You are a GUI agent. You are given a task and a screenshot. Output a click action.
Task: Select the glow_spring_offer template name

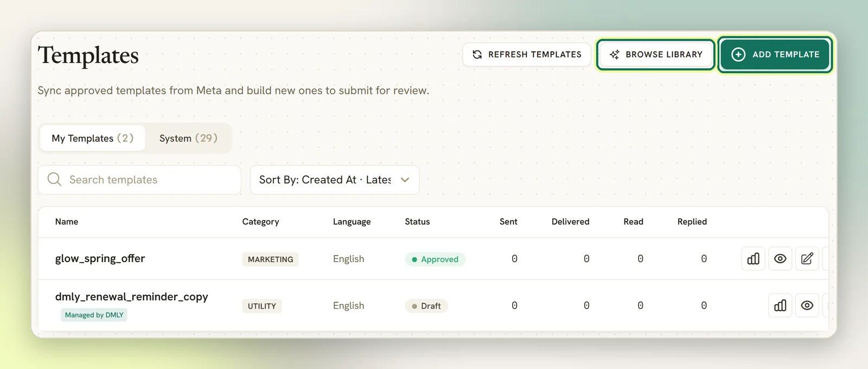point(100,258)
